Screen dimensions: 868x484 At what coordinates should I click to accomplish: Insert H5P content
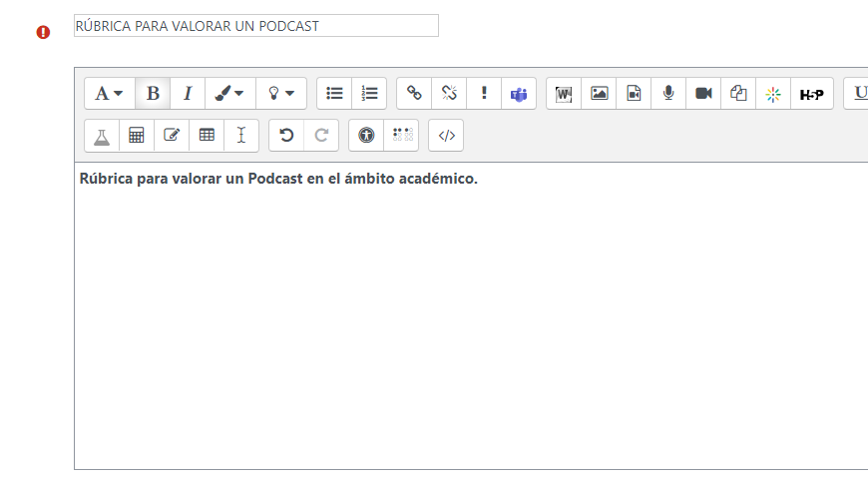811,94
